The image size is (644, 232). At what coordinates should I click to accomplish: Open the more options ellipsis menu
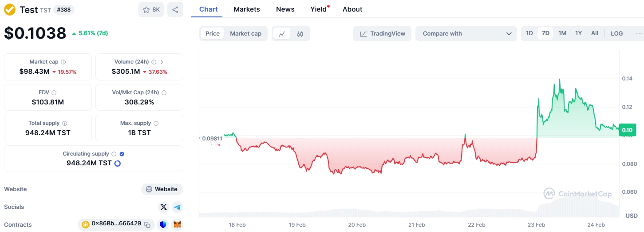tap(639, 33)
